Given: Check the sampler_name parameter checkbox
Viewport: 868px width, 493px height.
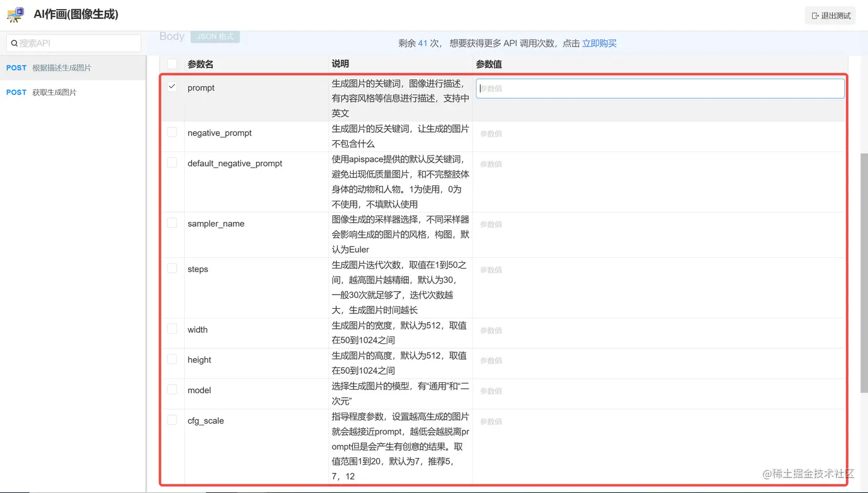Looking at the screenshot, I should click(x=172, y=223).
